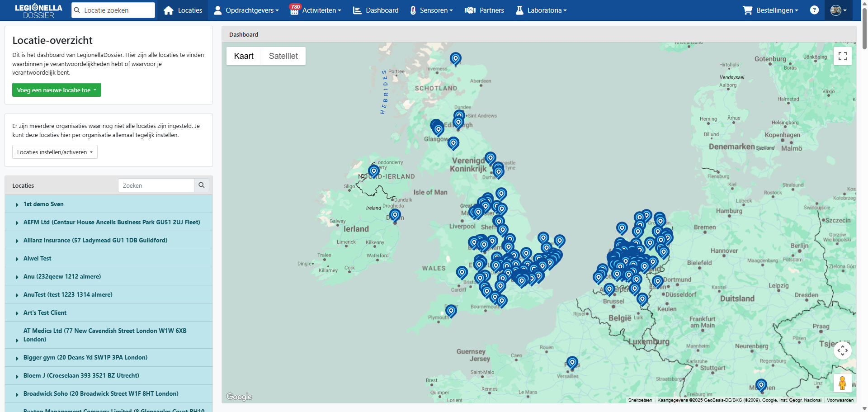Click the map pin near Inverness

point(455,58)
